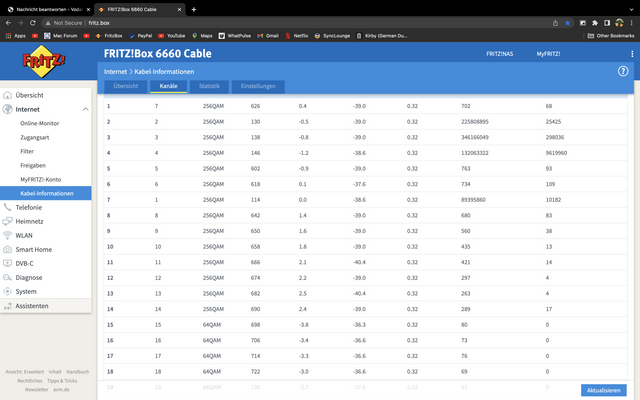Open the avm.de footer link
The image size is (640, 400).
coord(61,389)
